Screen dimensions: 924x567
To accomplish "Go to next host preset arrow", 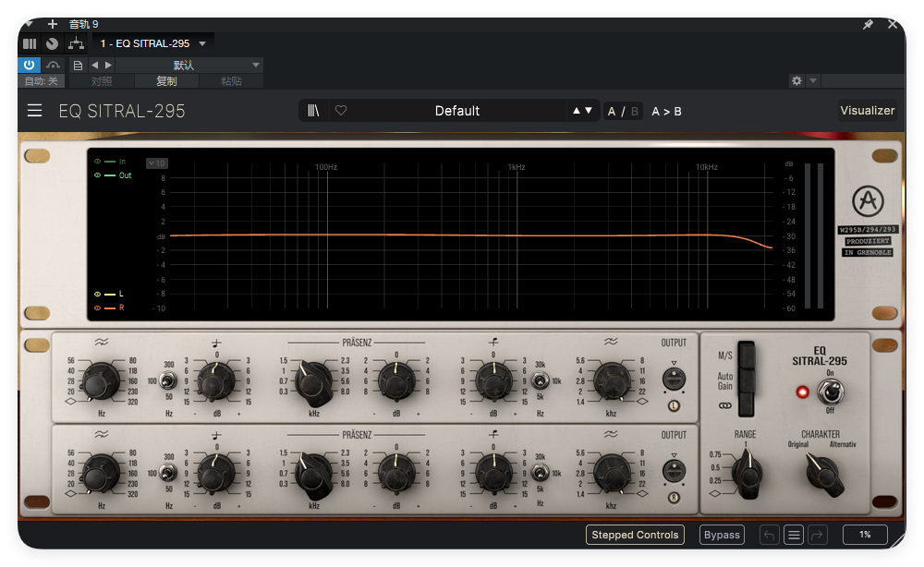I will pyautogui.click(x=108, y=65).
